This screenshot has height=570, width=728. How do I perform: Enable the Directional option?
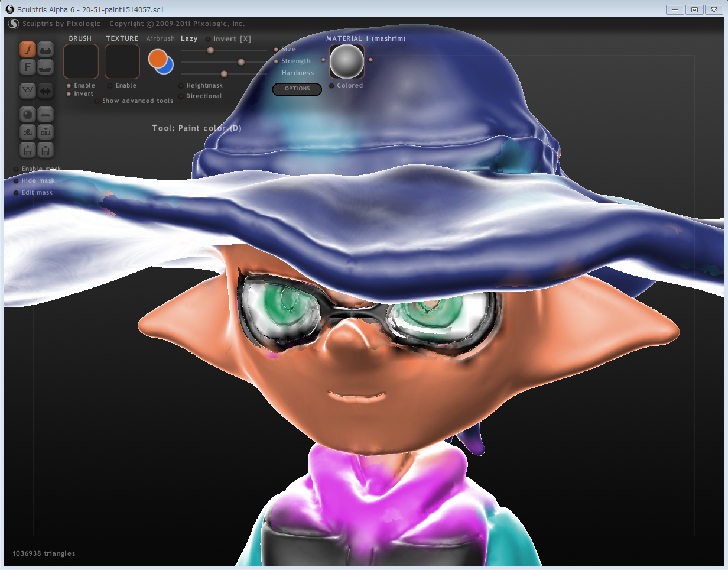tap(200, 96)
